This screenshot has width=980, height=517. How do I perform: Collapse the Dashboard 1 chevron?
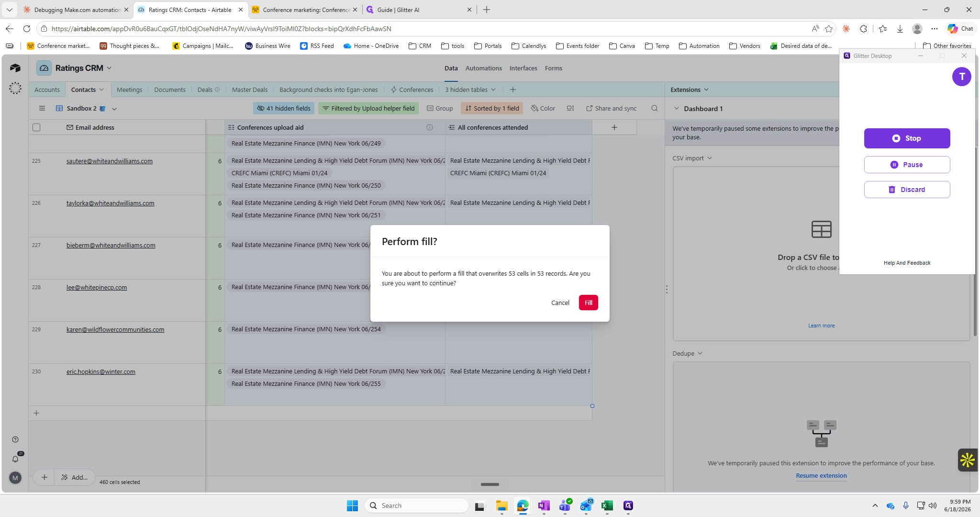(x=677, y=109)
